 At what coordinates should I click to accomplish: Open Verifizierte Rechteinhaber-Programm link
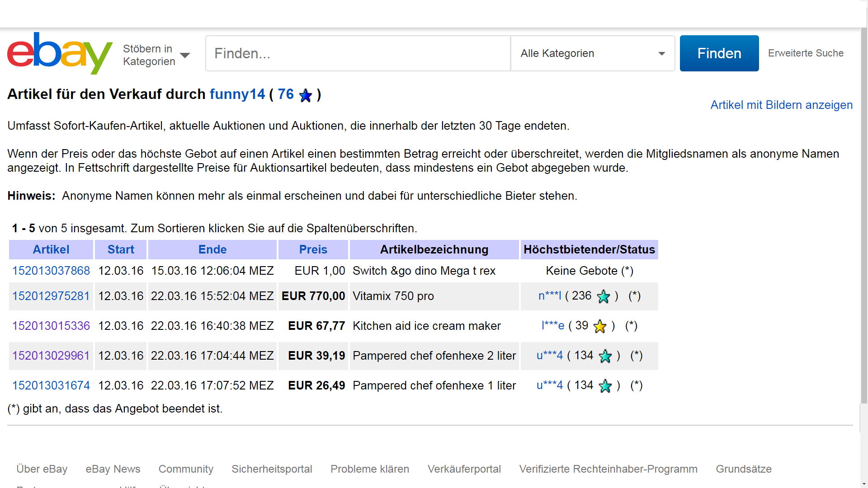point(609,469)
